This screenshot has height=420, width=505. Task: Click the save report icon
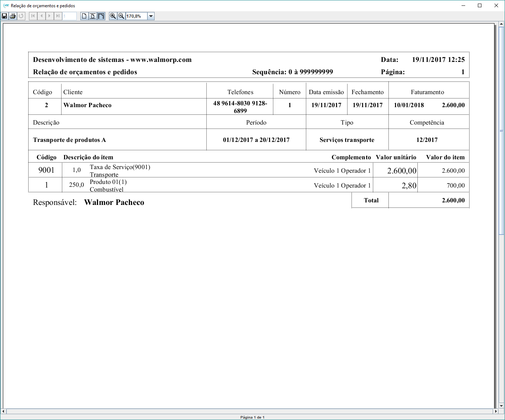(x=4, y=16)
